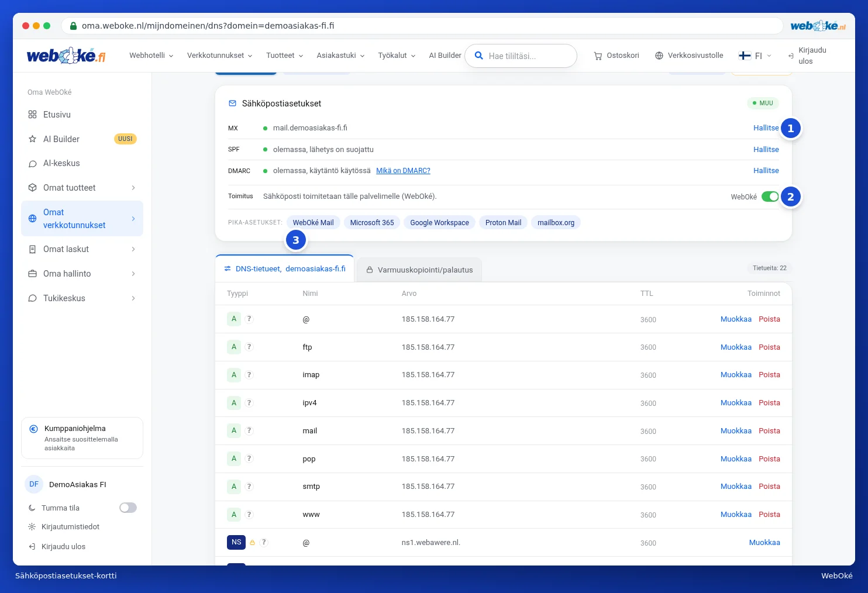868x593 pixels.
Task: Switch to Varmuuskopiointi/palautus tab
Action: point(419,270)
